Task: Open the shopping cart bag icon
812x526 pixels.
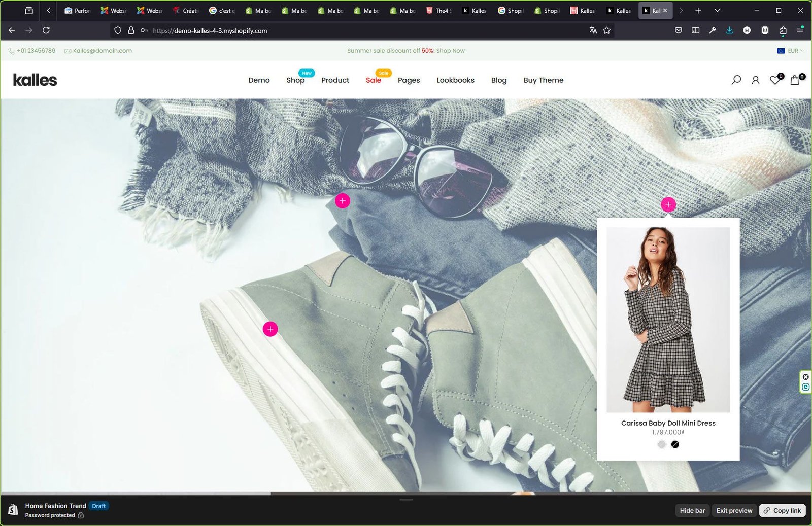Action: point(794,80)
